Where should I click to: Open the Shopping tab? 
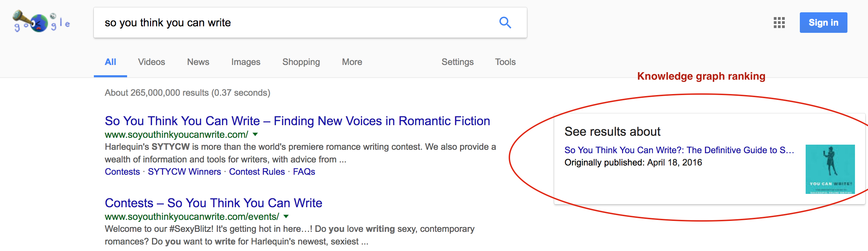click(x=301, y=62)
